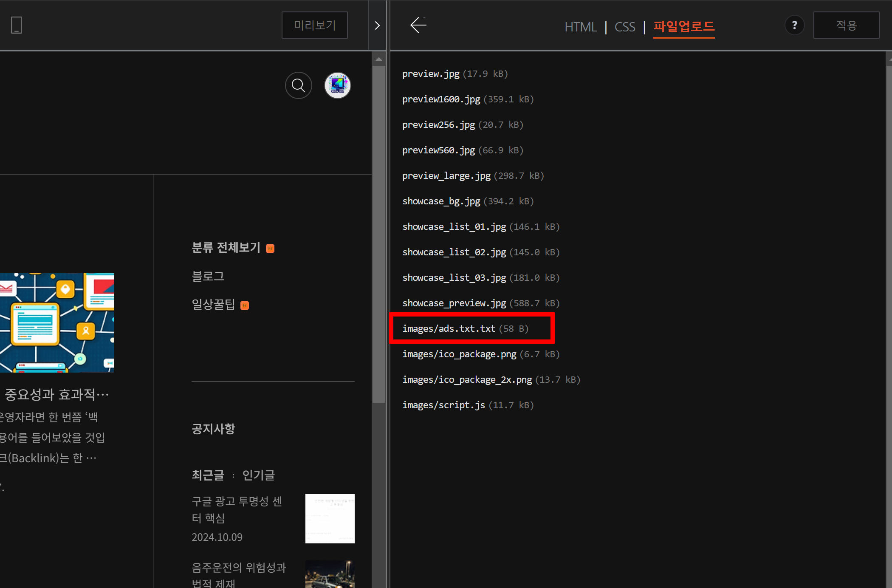
Task: Open the 구글 광고 투명성 센터 post thumbnail
Action: (330, 518)
